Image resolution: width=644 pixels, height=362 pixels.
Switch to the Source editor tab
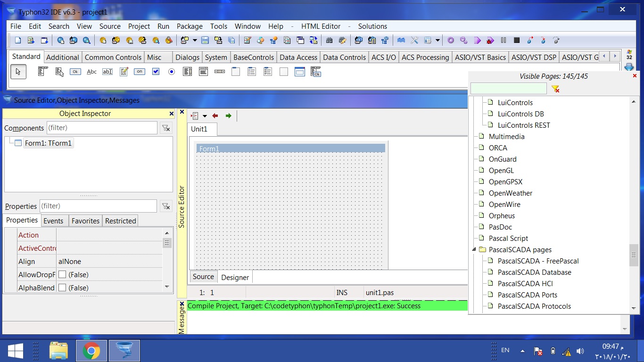[x=203, y=277]
